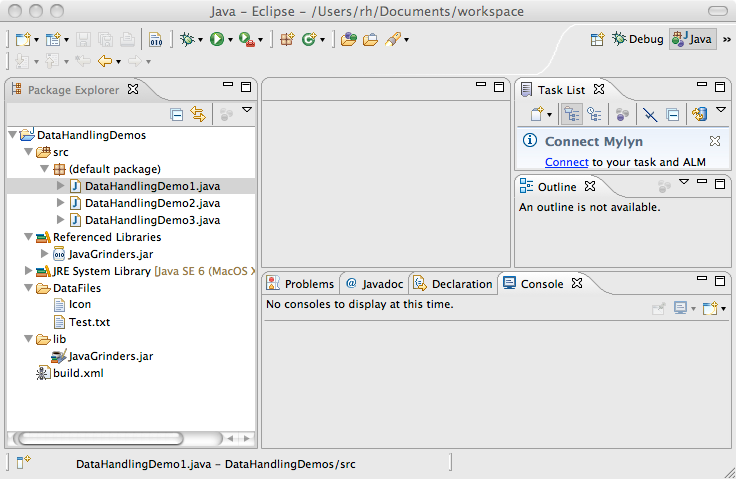
Task: Dismiss the Connect Mylyn notice
Action: click(715, 141)
